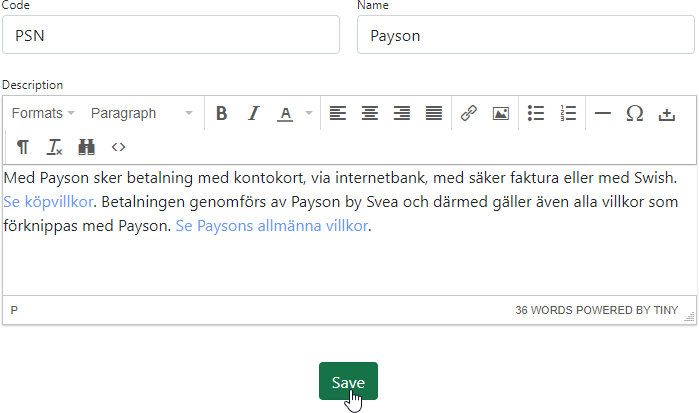Open source code view
The height and width of the screenshot is (413, 699).
118,147
